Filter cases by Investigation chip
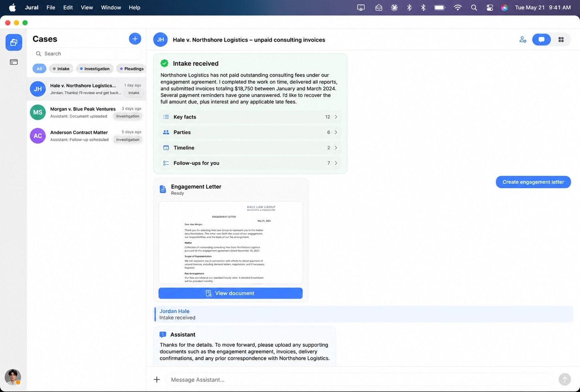Viewport: 580px width, 392px height. pos(95,69)
